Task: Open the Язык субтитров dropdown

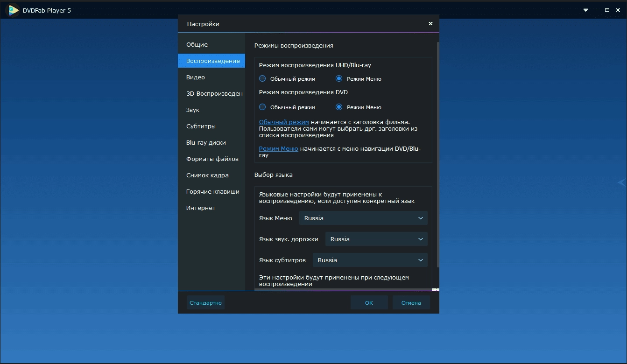Action: click(x=370, y=260)
